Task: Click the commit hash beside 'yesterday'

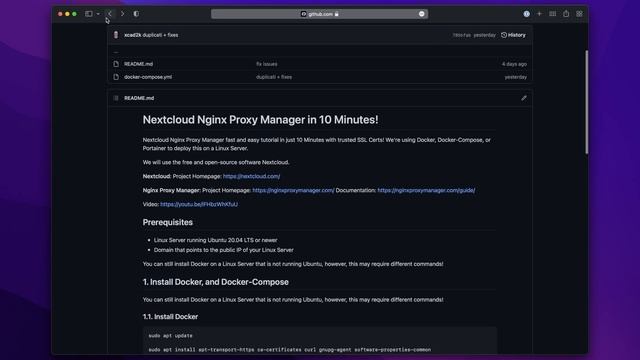Action: 462,35
